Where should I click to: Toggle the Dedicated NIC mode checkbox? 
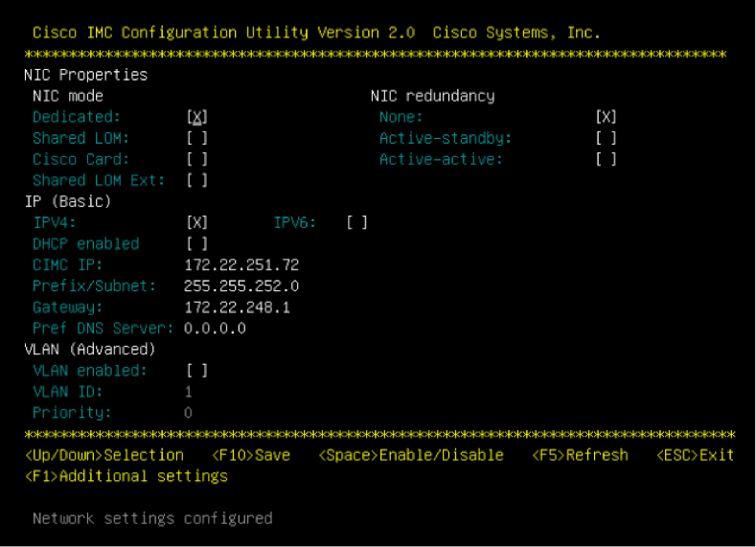197,117
